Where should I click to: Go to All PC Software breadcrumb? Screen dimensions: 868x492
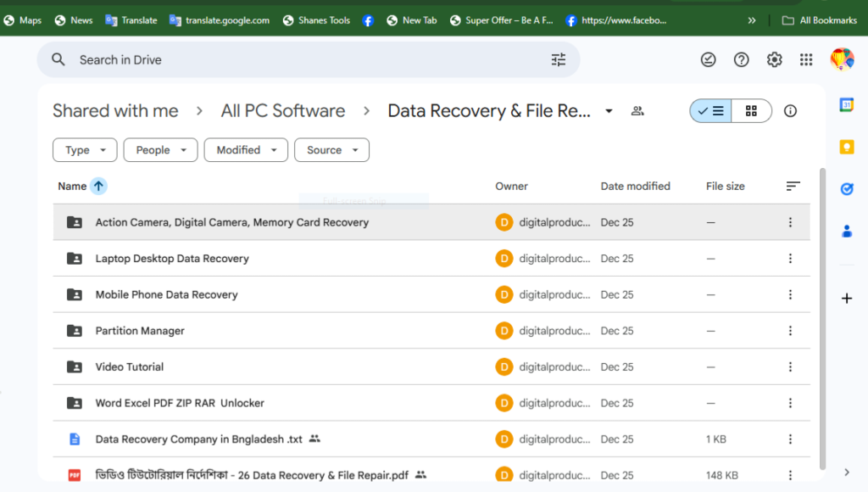pyautogui.click(x=283, y=111)
